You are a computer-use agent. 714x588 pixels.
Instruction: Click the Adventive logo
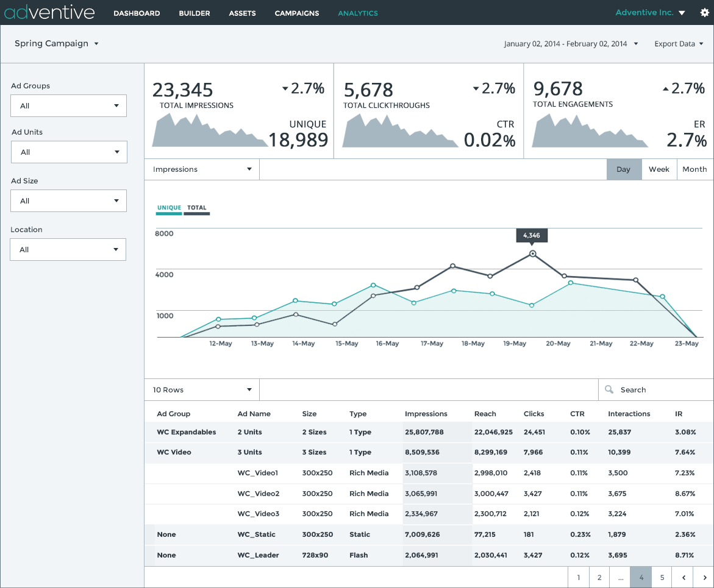(x=49, y=12)
